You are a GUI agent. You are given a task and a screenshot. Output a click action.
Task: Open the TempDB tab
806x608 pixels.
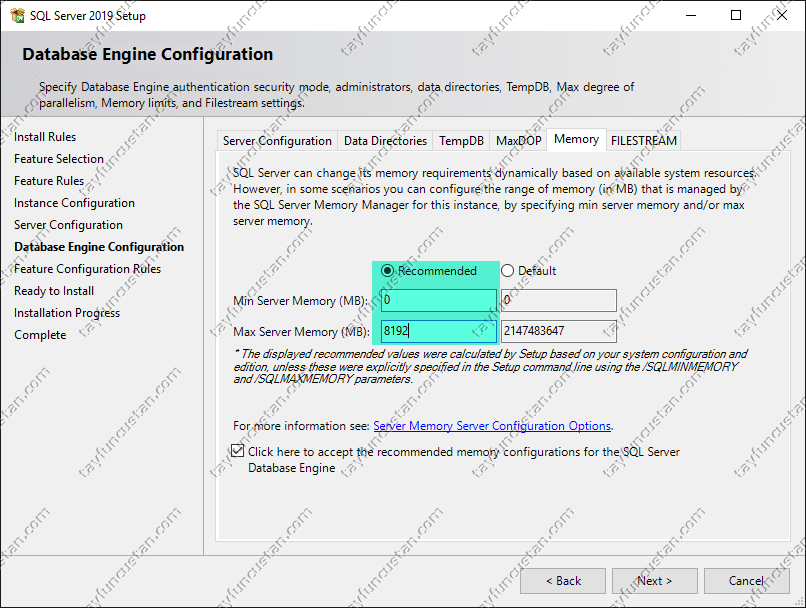pos(461,141)
